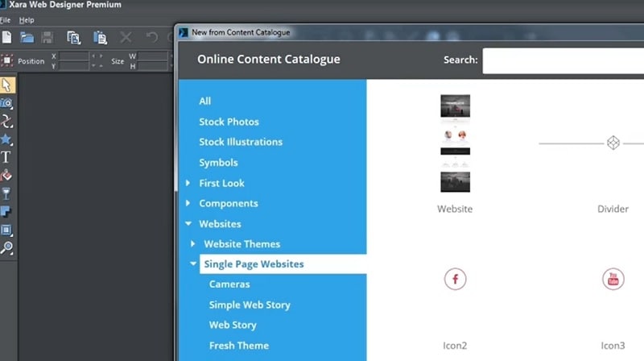Click the catalogue Search box
644x361 pixels.
[563, 61]
